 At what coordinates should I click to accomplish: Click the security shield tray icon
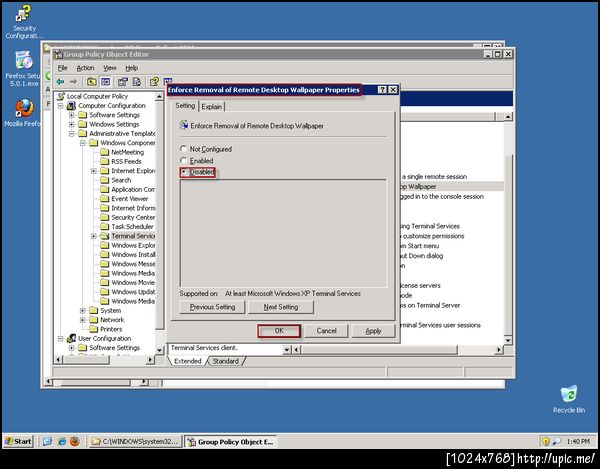[x=546, y=441]
